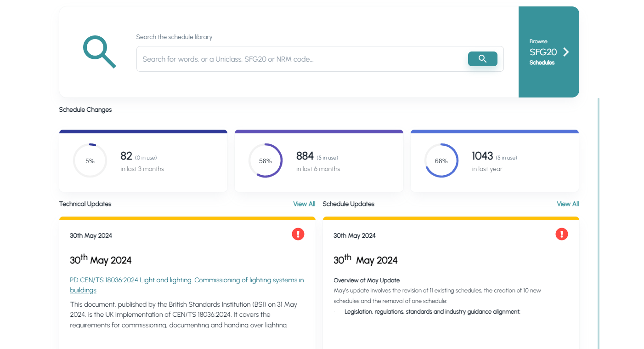Image resolution: width=644 pixels, height=349 pixels.
Task: Click the Overview of May Update heading
Action: click(367, 280)
